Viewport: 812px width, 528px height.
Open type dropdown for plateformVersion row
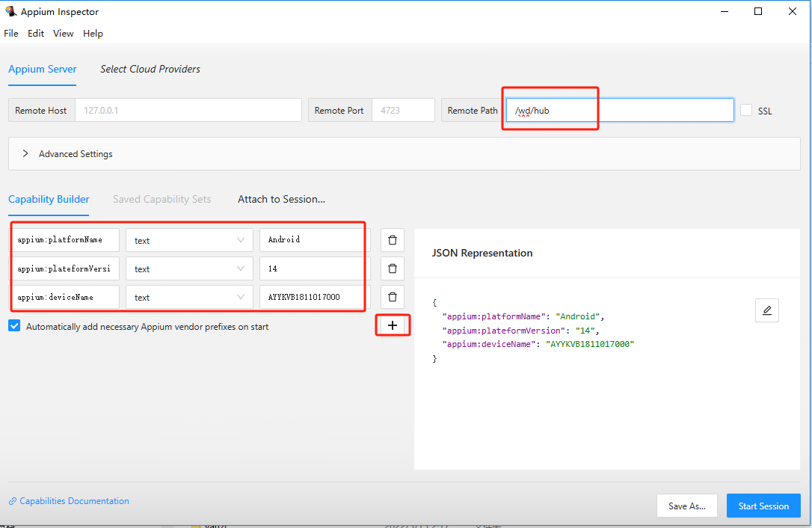[189, 268]
